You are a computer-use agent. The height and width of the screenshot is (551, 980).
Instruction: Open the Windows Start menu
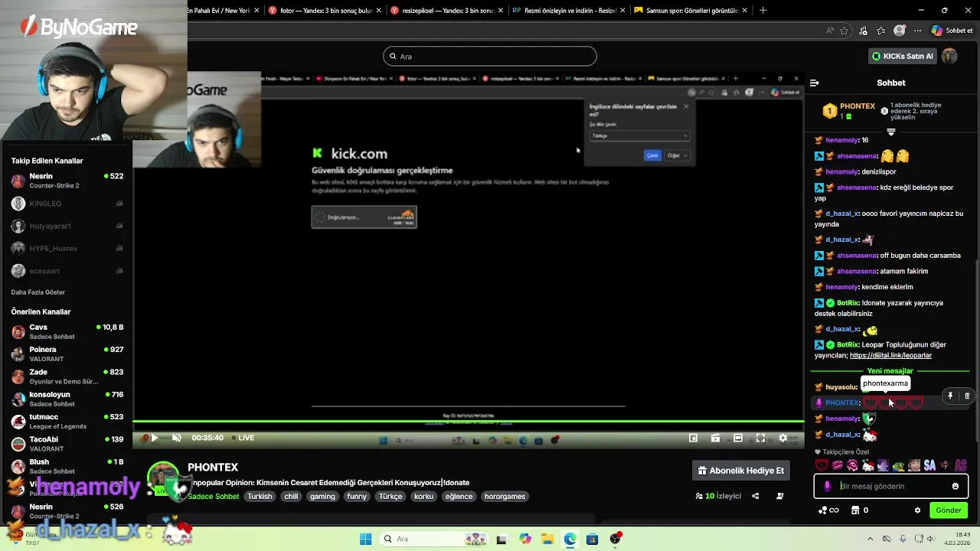pos(366,539)
